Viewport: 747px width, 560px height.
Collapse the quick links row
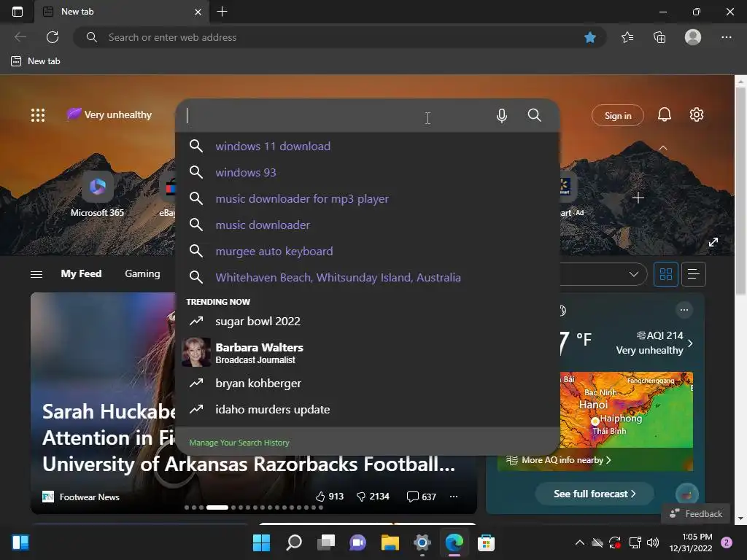click(662, 148)
